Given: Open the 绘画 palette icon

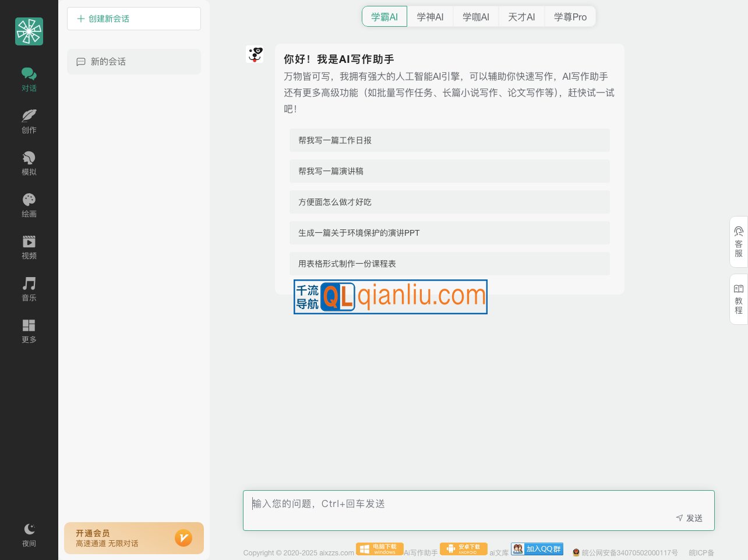Looking at the screenshot, I should point(29,205).
